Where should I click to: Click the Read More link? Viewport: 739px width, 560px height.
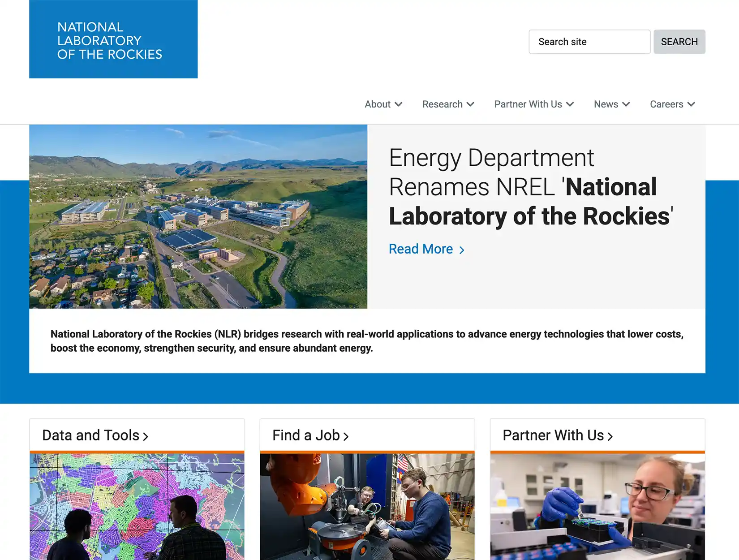[x=421, y=249]
